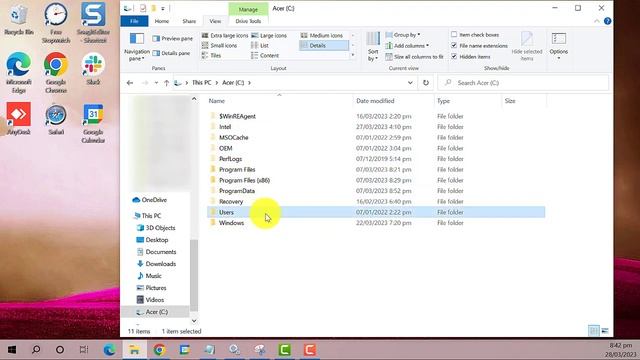Open Google Calendar desktop shortcut
Screen dimensions: 640x360
93,123
